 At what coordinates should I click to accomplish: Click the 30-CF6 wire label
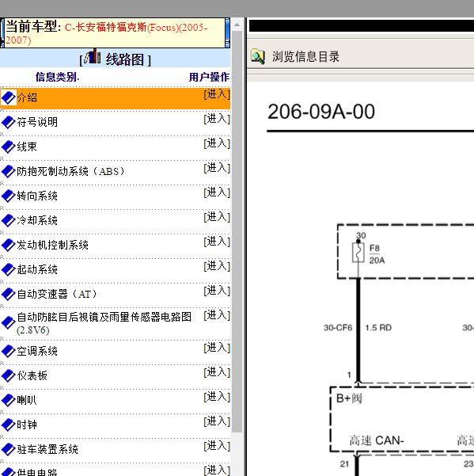coord(338,328)
